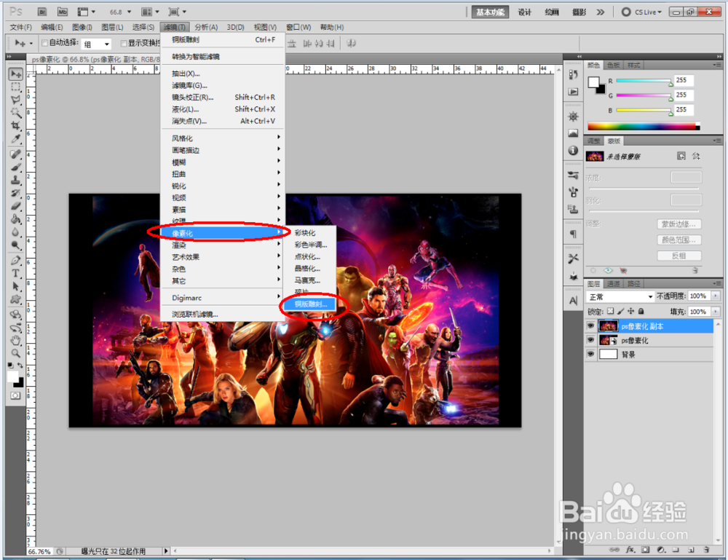Select the Pen tool
The height and width of the screenshot is (560, 728).
16,260
